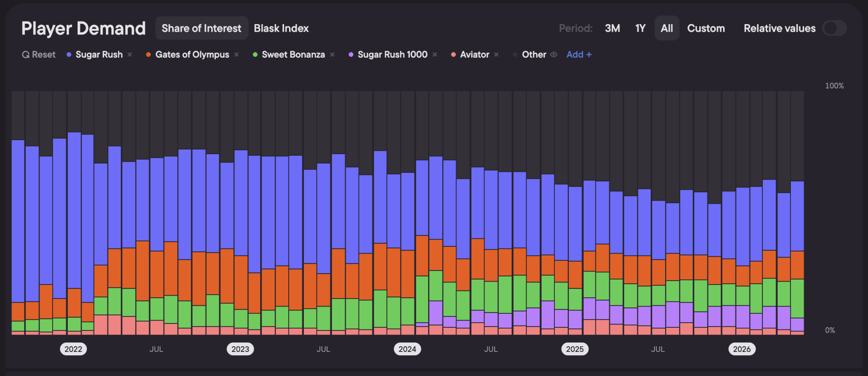The height and width of the screenshot is (376, 868).
Task: Click the Relative values label
Action: tap(779, 28)
